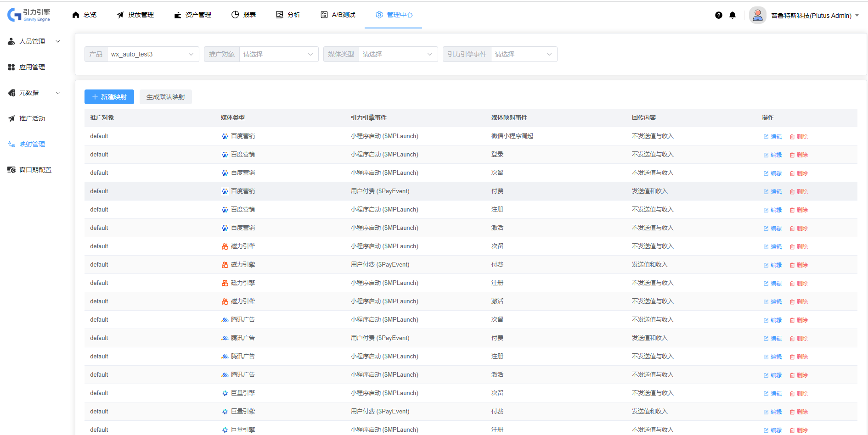
Task: Click the user avatar icon
Action: 757,15
